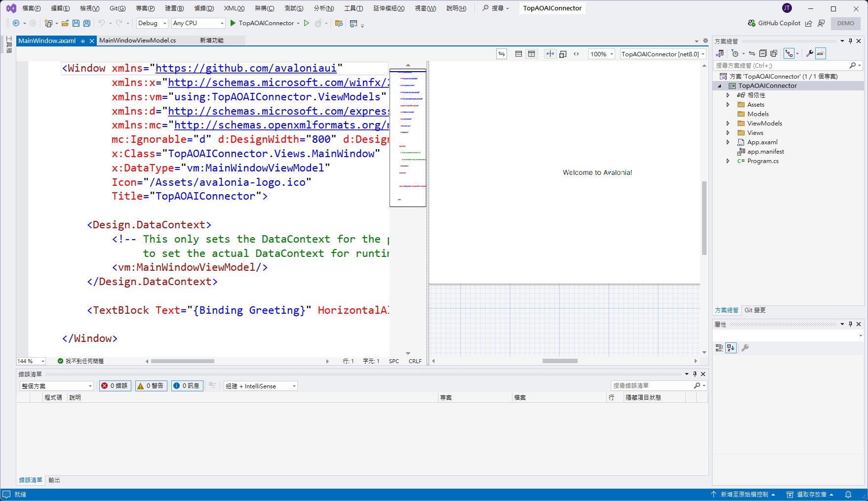Screen dimensions: 868x501
Task: Click 選取存放庫 in status bar
Action: 810,495
